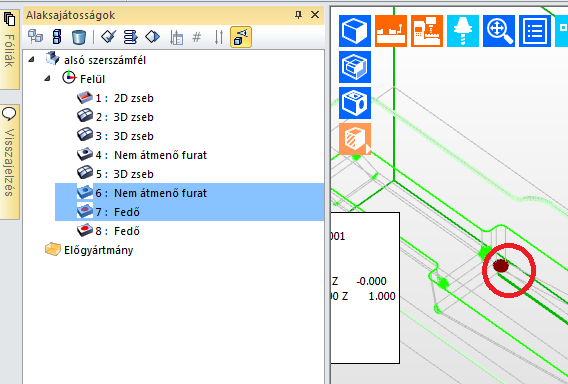This screenshot has width=568, height=384.
Task: Toggle pin on Alaksajátosságok panel
Action: point(298,15)
